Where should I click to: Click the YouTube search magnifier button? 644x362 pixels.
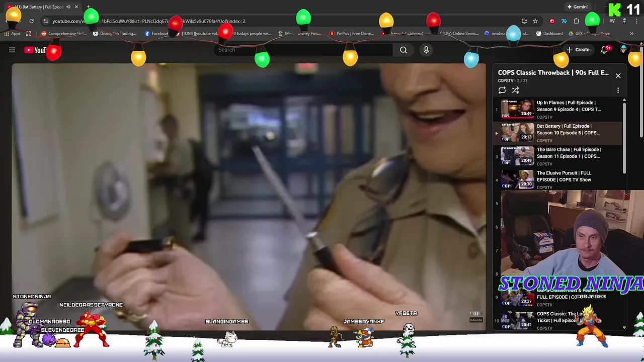click(404, 50)
